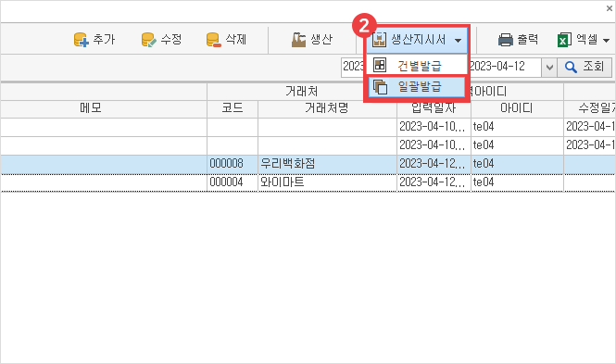This screenshot has height=364, width=616.
Task: Click the partially hidden start date field
Action: (x=354, y=67)
